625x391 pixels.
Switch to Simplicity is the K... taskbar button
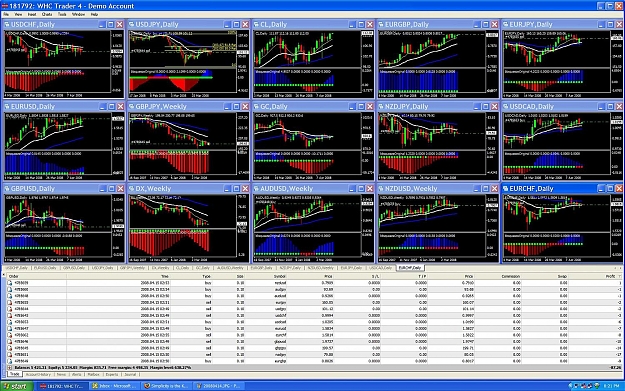click(167, 386)
